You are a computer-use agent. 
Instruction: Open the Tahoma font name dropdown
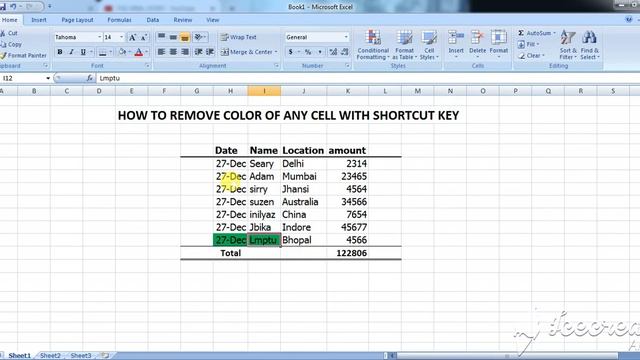coord(99,37)
